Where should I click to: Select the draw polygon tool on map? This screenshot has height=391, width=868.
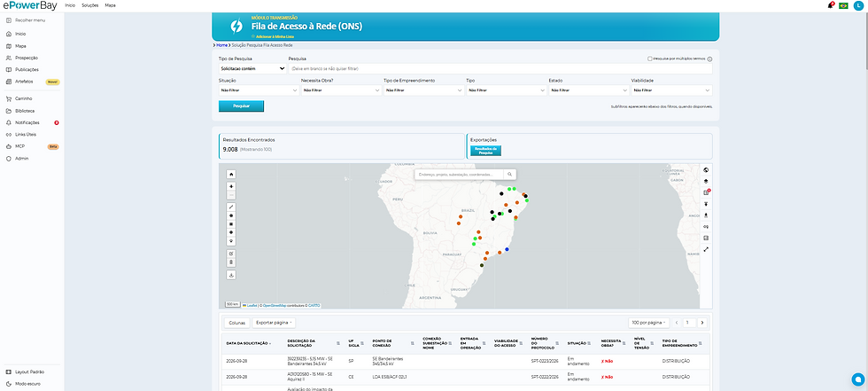[231, 215]
